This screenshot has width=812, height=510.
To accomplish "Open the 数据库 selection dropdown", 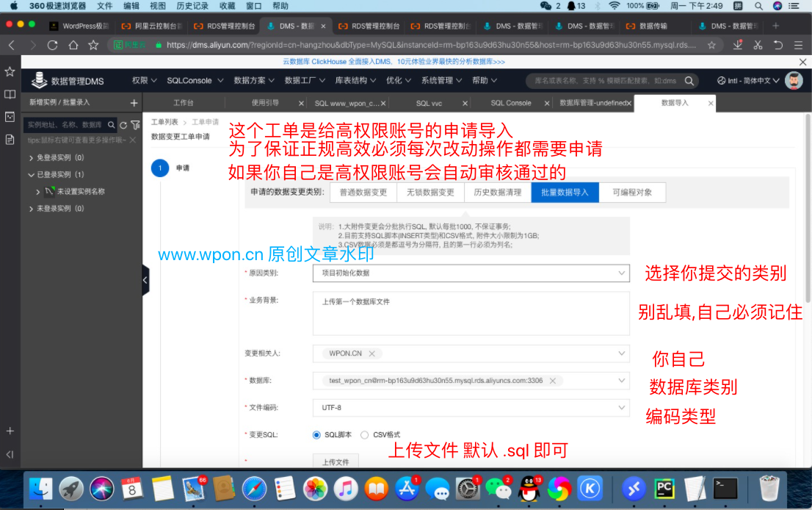I will click(x=471, y=381).
